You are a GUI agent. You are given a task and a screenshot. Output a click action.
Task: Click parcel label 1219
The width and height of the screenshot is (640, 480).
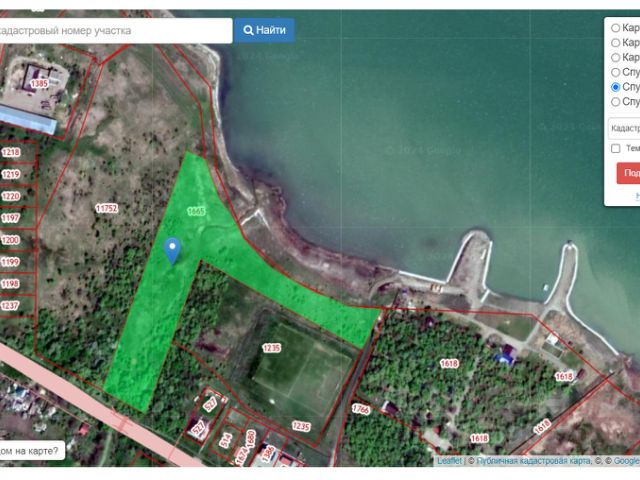tap(11, 174)
